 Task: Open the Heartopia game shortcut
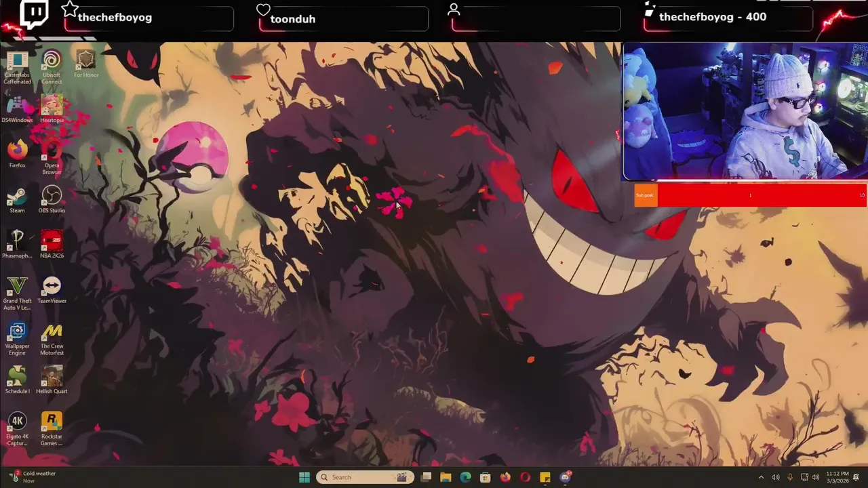(52, 110)
